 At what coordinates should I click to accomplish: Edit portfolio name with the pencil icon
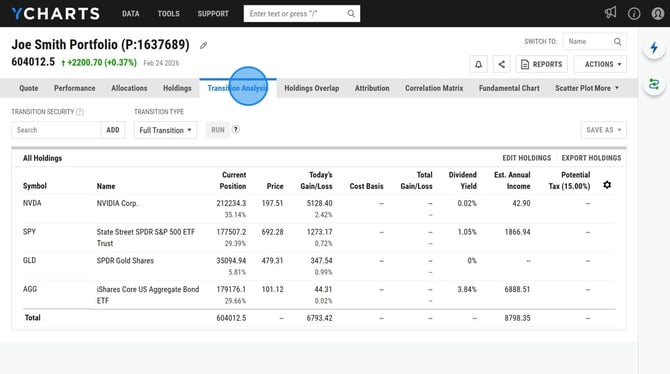(203, 45)
